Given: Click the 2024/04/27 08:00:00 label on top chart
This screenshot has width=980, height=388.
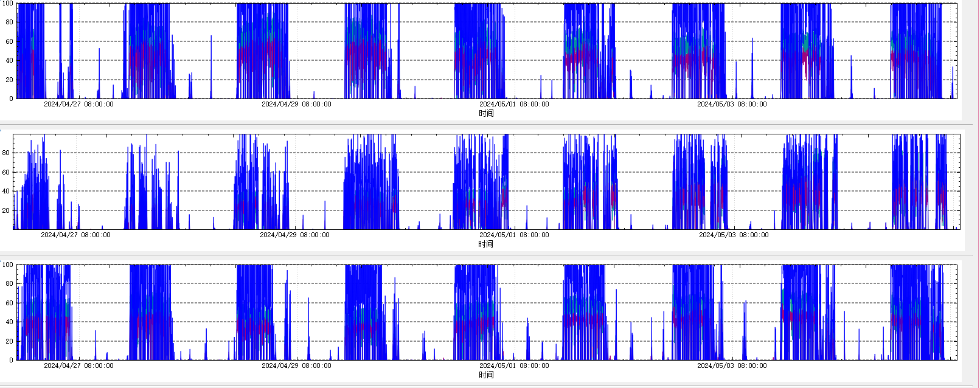Looking at the screenshot, I should 78,104.
